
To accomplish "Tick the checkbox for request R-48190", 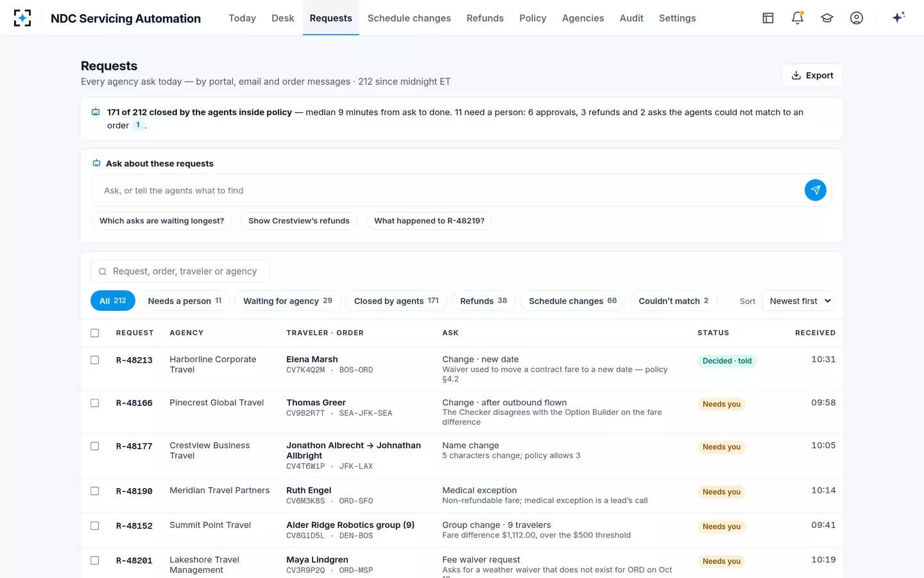I will click(x=95, y=491).
